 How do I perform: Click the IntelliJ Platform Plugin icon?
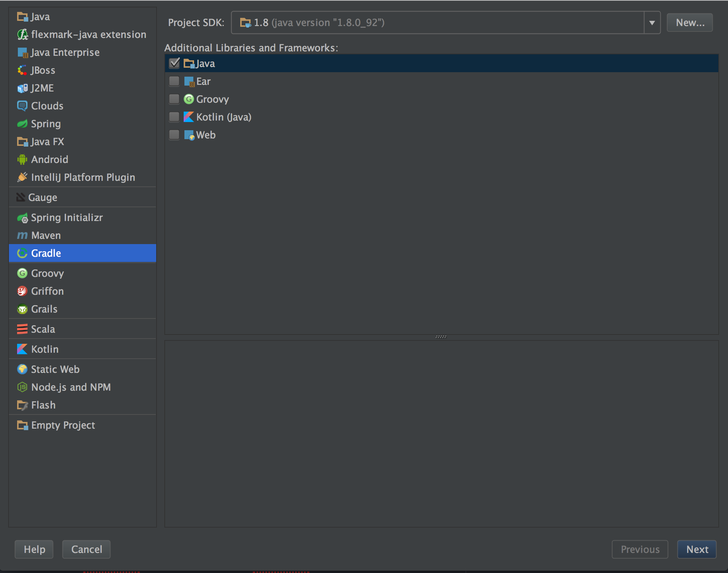[x=22, y=177]
